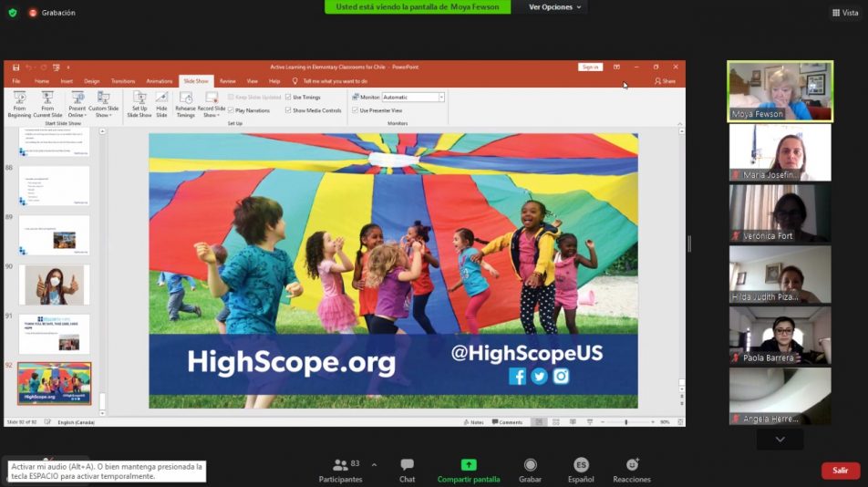Viewport: 868px width, 487px height.
Task: Click the Sign in button in PowerPoint
Action: point(590,67)
